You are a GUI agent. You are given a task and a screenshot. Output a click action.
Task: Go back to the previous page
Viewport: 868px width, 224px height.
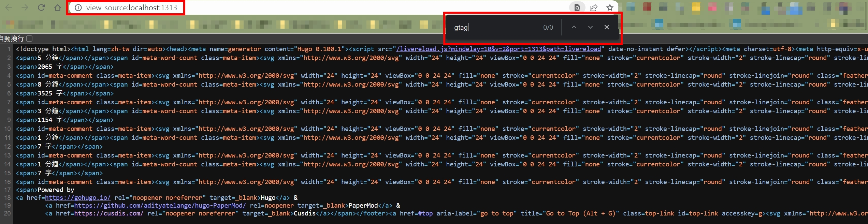9,8
